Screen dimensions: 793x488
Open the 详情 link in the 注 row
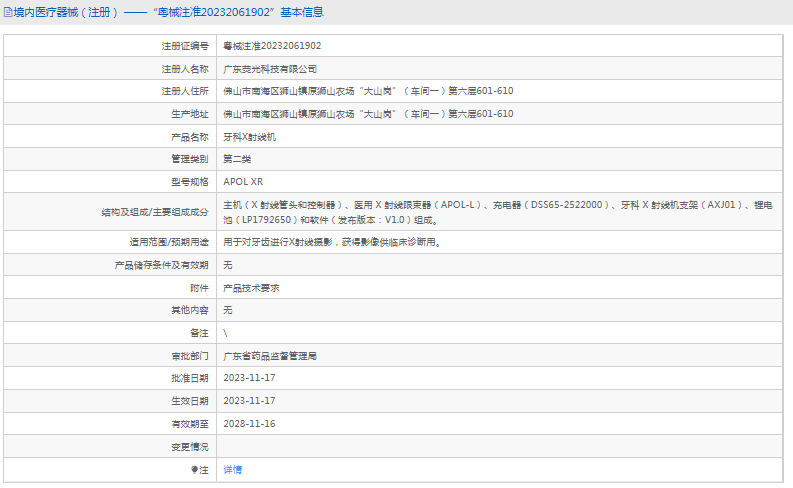[x=233, y=470]
